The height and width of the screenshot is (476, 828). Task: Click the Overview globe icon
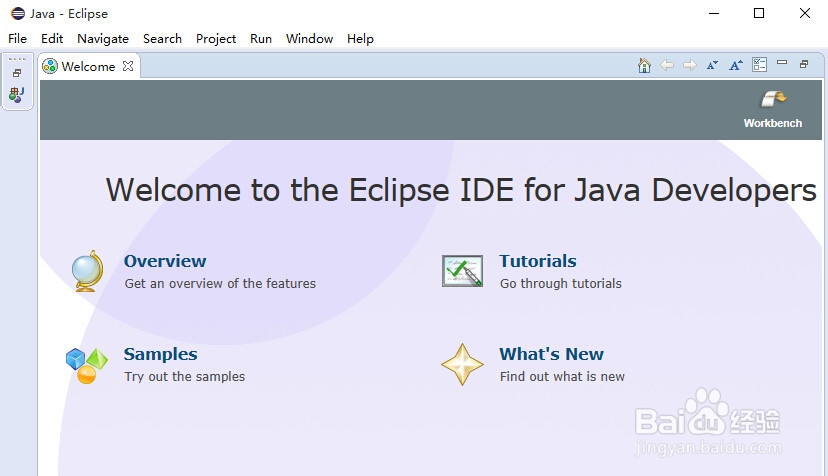pyautogui.click(x=88, y=271)
